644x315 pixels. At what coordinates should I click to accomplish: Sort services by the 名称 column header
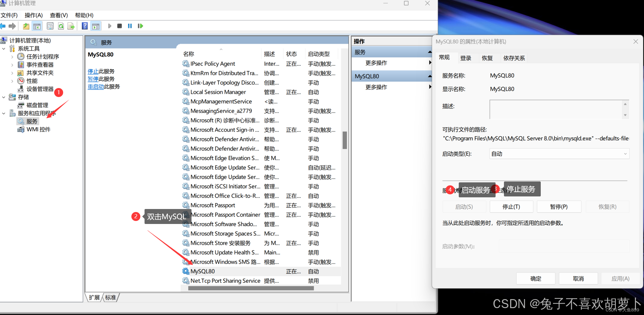click(221, 54)
